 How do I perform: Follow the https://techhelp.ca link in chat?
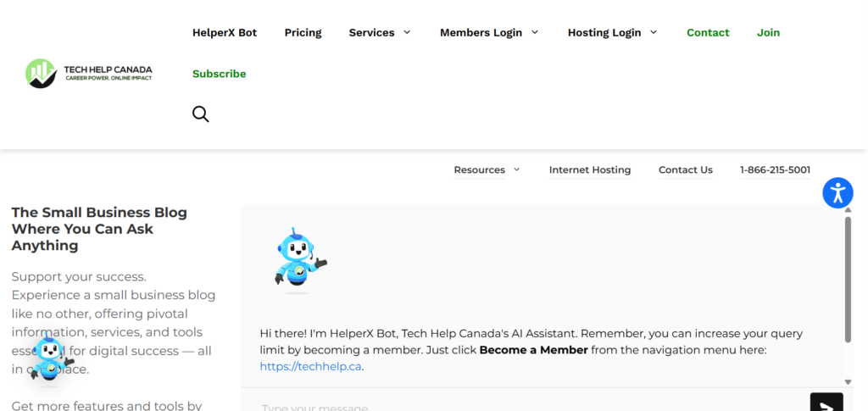click(310, 366)
